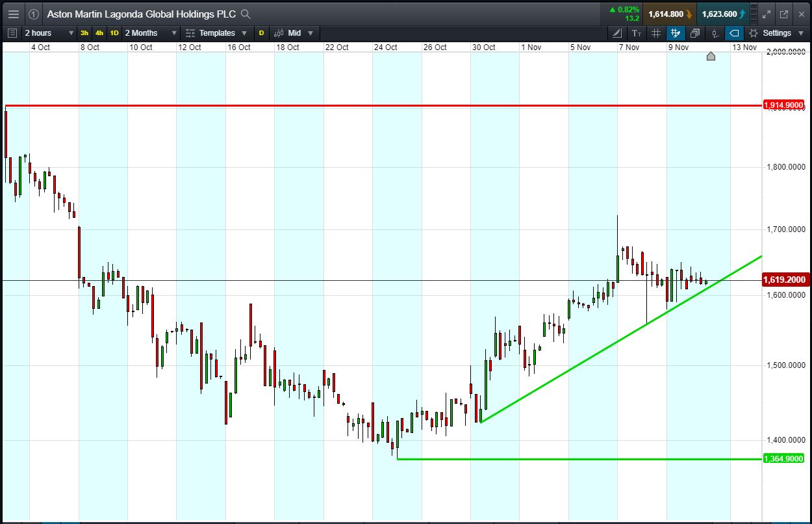Click the 1,500.0000 price axis label
This screenshot has width=812, height=524.
tap(787, 365)
